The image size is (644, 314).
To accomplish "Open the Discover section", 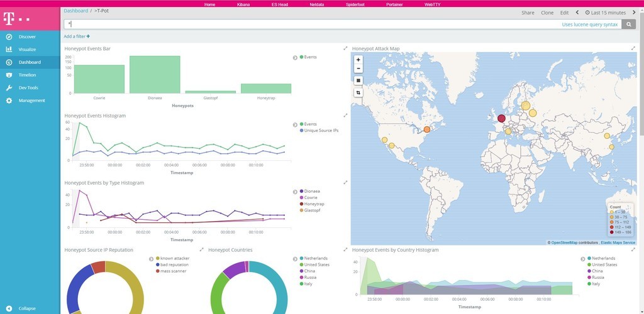I will (x=26, y=37).
